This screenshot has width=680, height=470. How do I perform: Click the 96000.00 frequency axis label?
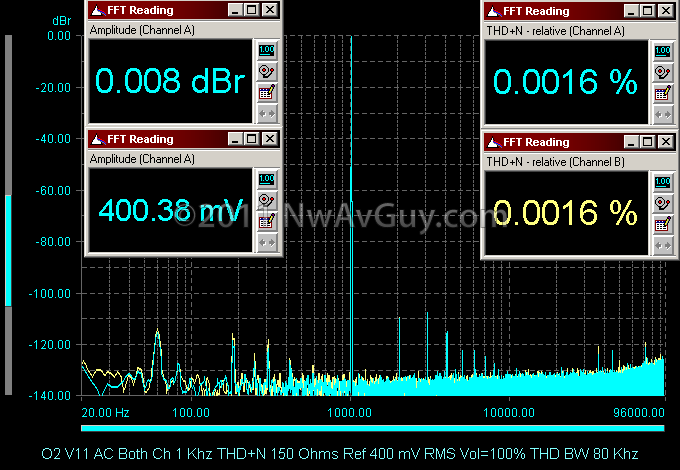point(639,413)
